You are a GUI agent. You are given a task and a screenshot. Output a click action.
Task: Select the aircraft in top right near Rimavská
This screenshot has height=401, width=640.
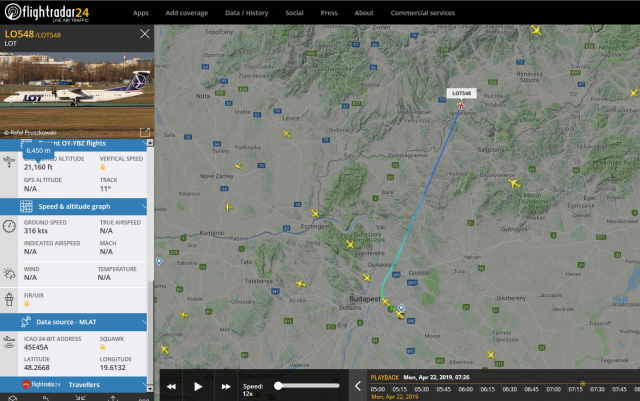536,30
